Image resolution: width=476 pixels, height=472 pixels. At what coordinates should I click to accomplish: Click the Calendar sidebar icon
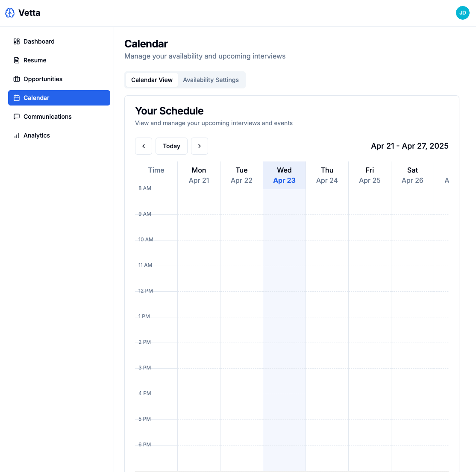17,98
